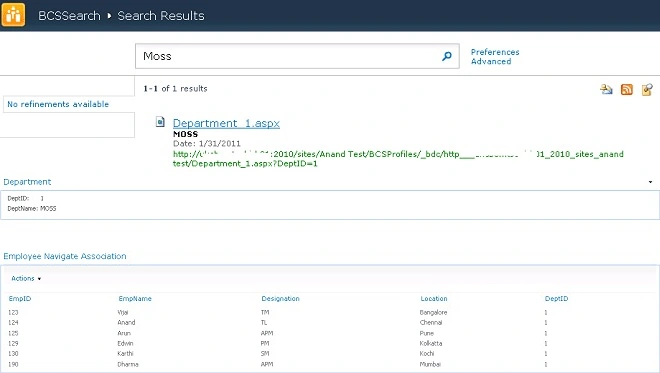Select EmpID cell 129
The height and width of the screenshot is (373, 660).
click(x=13, y=343)
